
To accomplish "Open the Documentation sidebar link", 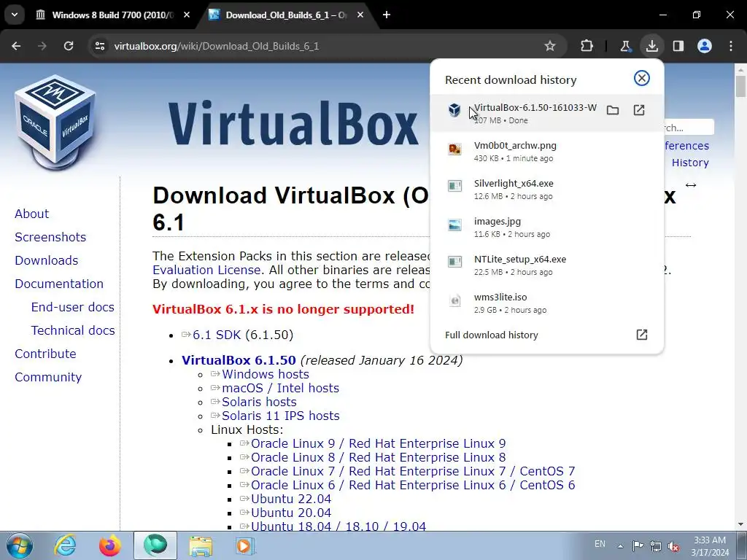I will point(59,284).
